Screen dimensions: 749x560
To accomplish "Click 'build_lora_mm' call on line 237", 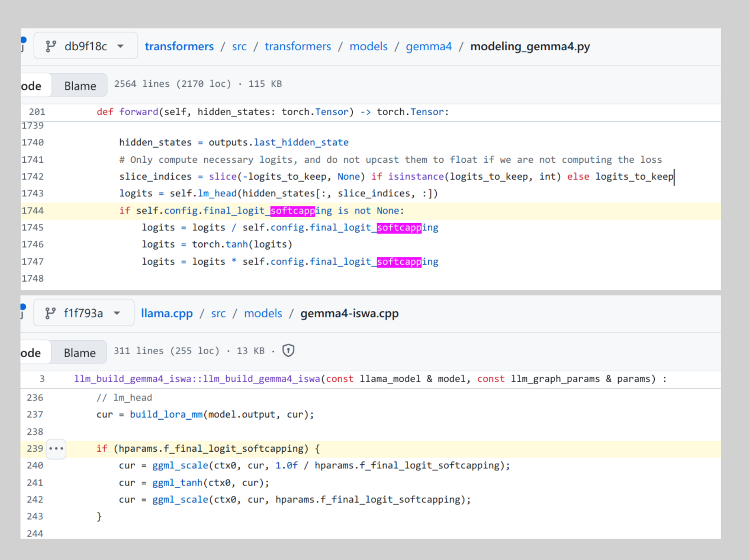I will (166, 415).
